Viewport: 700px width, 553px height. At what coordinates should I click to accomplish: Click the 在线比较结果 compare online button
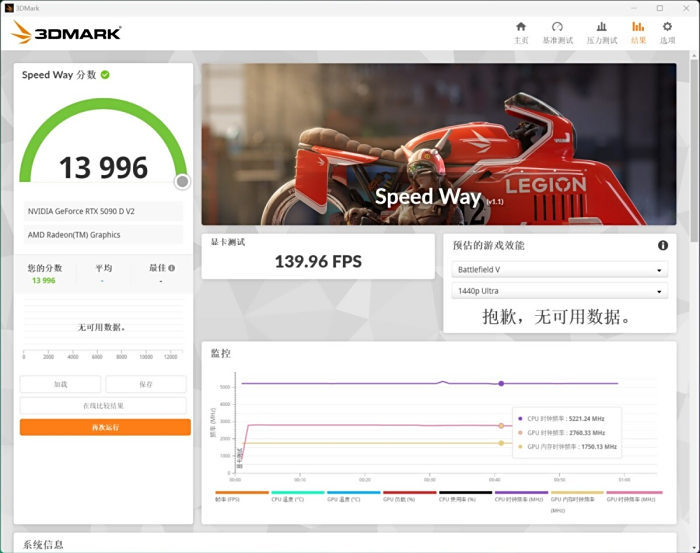[x=103, y=405]
